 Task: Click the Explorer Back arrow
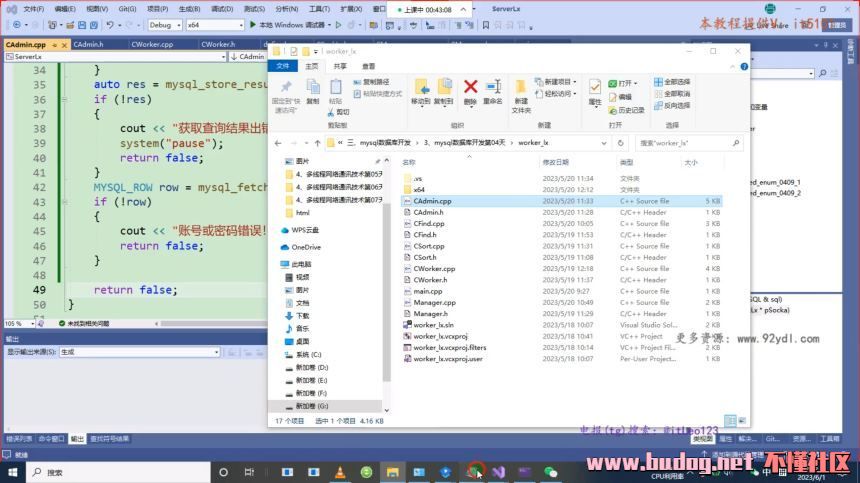278,143
